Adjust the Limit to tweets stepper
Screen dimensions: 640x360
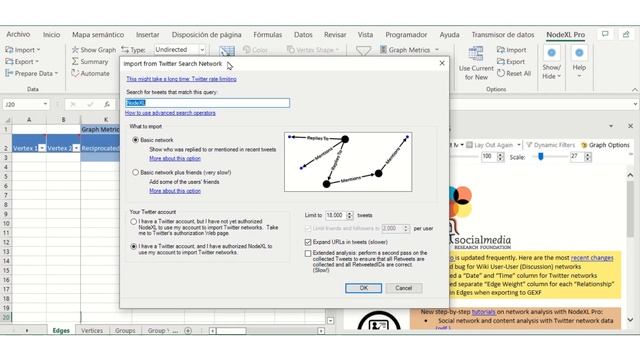tap(350, 215)
